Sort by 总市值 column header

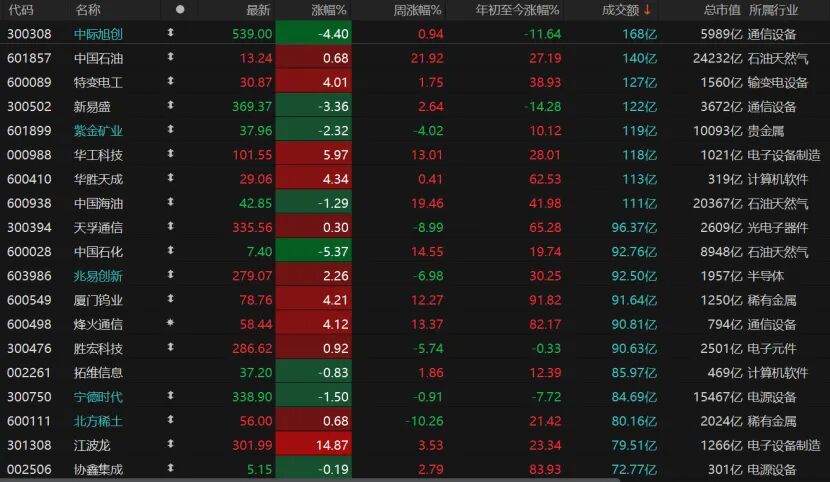coord(722,10)
